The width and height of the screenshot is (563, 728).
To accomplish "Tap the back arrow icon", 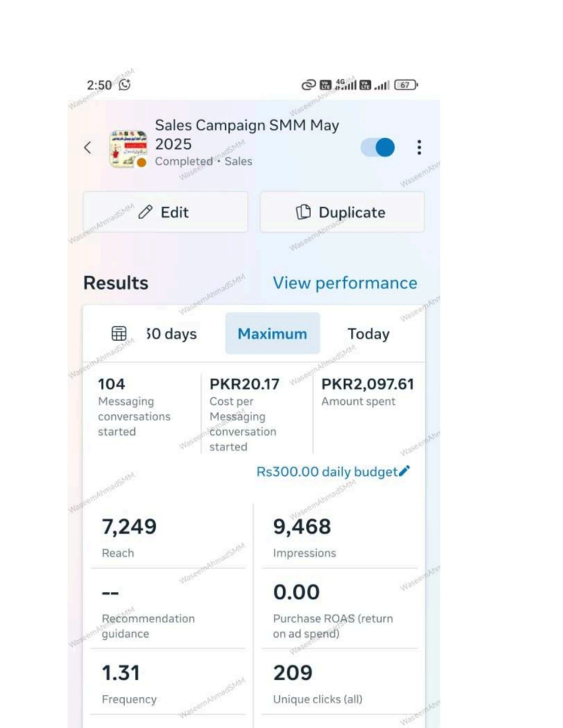I will click(x=87, y=147).
